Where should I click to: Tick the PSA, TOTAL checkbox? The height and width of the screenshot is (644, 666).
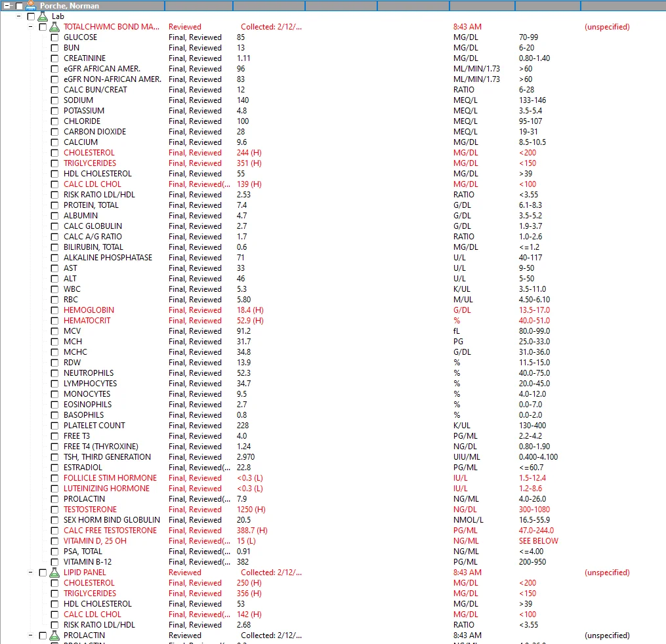pyautogui.click(x=54, y=552)
